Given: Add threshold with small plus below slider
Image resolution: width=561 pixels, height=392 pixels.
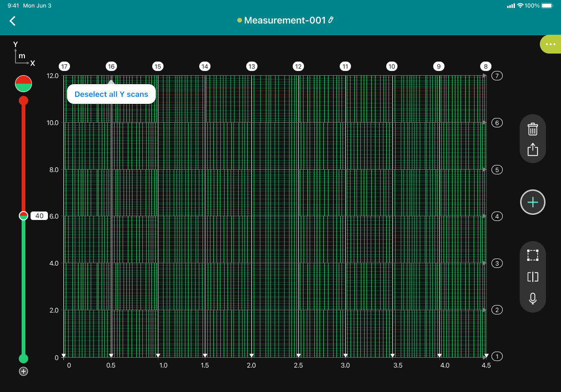Looking at the screenshot, I should pos(23,371).
